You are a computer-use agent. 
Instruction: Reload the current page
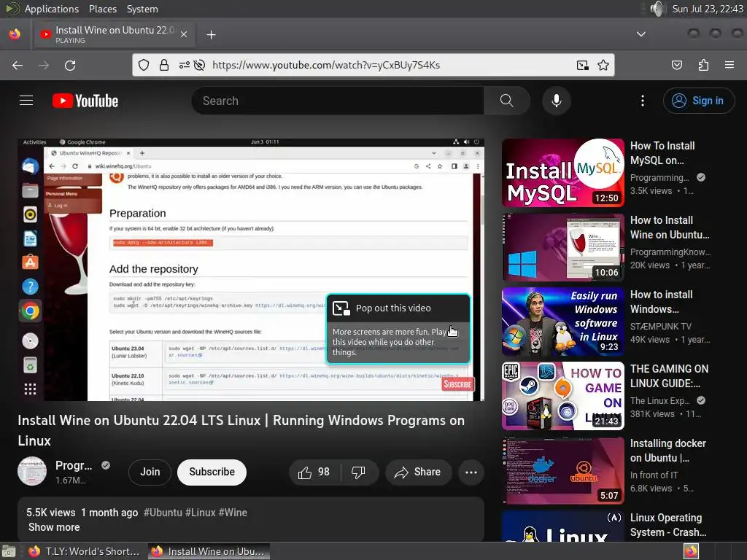tap(70, 65)
